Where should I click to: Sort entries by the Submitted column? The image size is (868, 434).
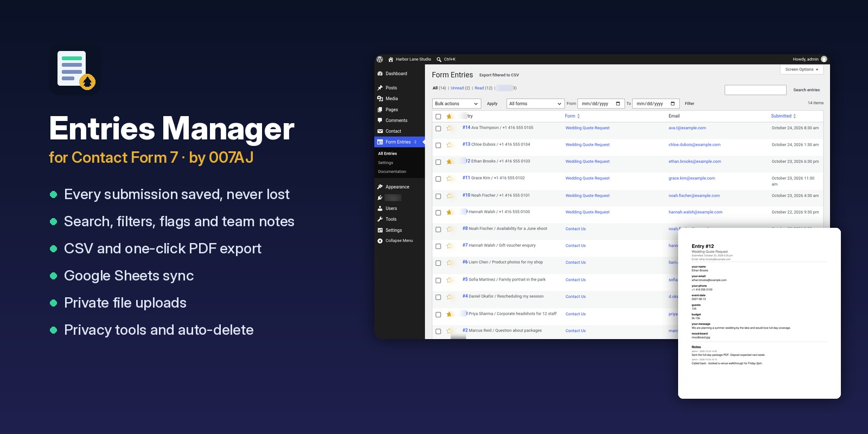783,116
